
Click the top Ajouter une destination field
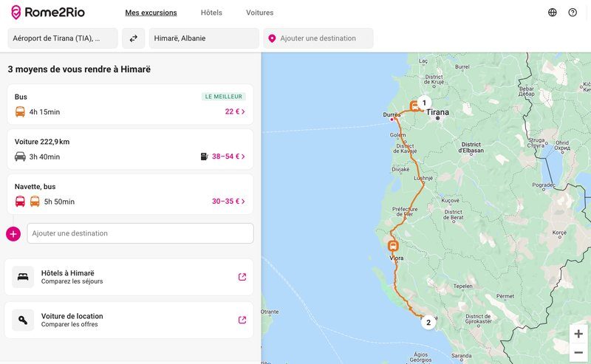point(318,38)
